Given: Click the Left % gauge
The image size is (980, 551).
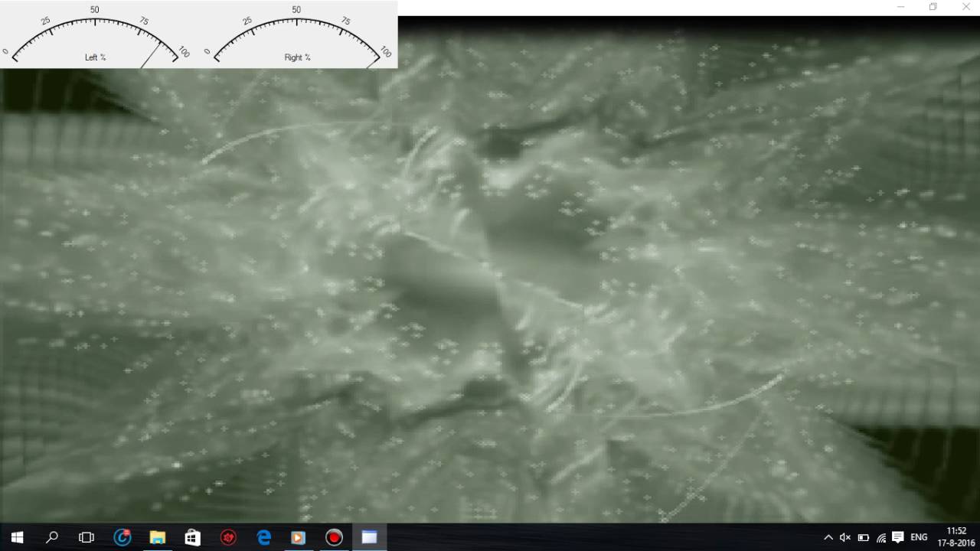Looking at the screenshot, I should [96, 35].
